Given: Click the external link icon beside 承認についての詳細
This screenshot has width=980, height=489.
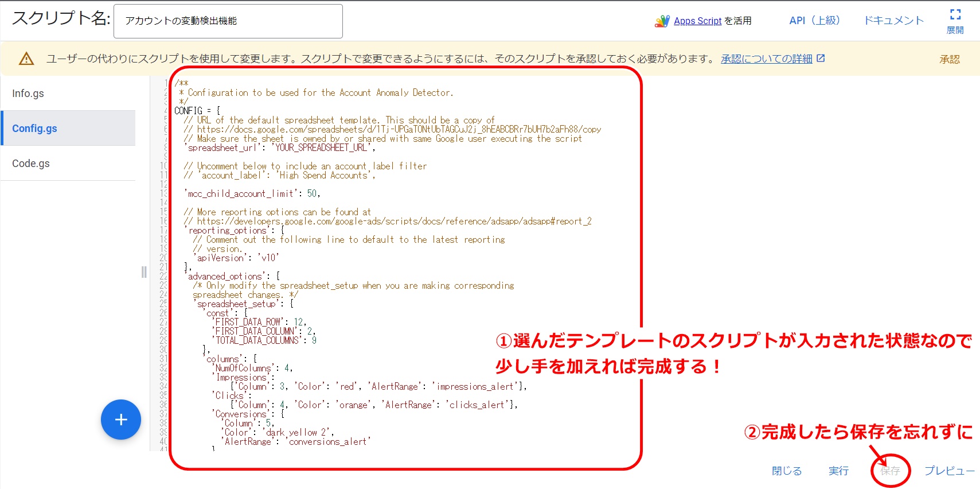Looking at the screenshot, I should [821, 59].
